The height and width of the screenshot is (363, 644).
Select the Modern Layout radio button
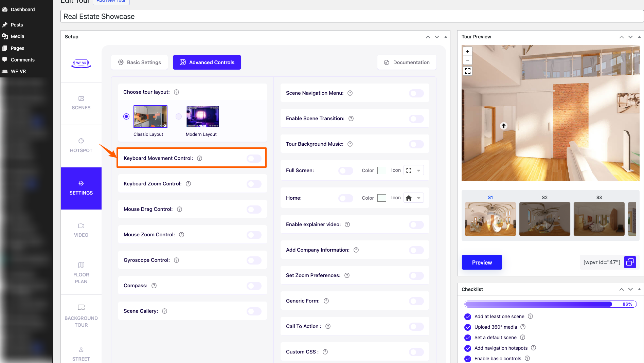[179, 116]
